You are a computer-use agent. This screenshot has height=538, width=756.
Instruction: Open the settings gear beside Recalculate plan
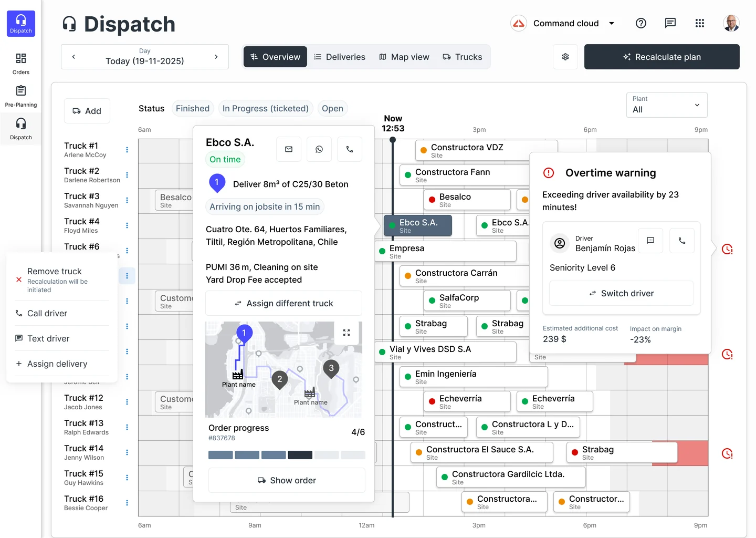point(565,57)
